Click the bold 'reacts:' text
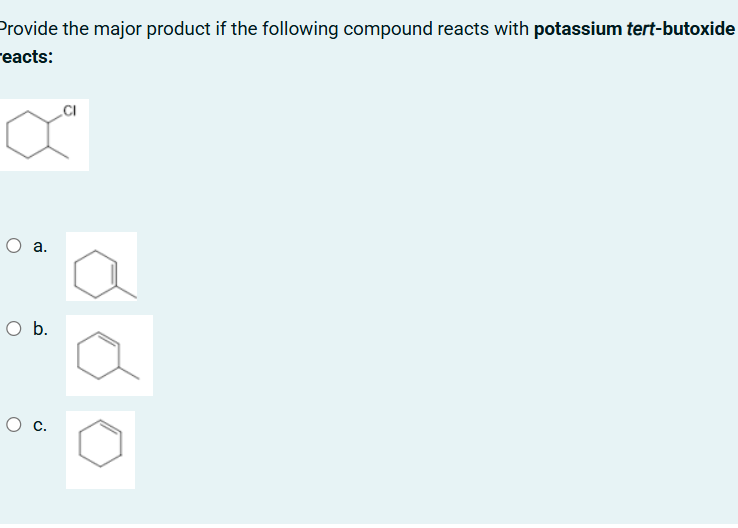This screenshot has height=528, width=738. [26, 57]
